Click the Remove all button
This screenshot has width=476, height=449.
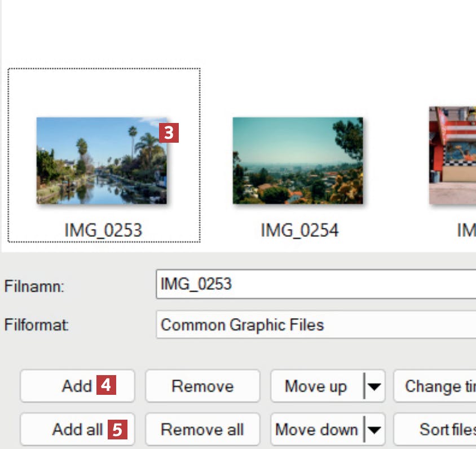click(x=202, y=430)
